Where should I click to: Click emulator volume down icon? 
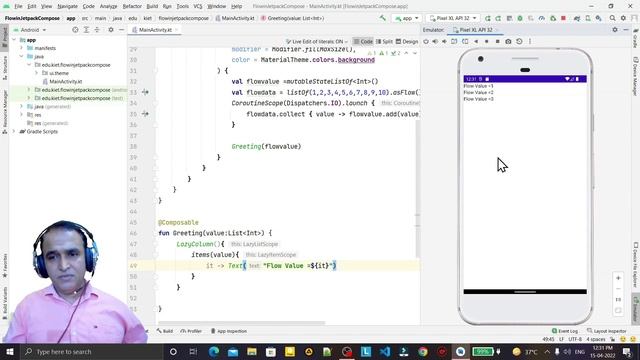444,41
